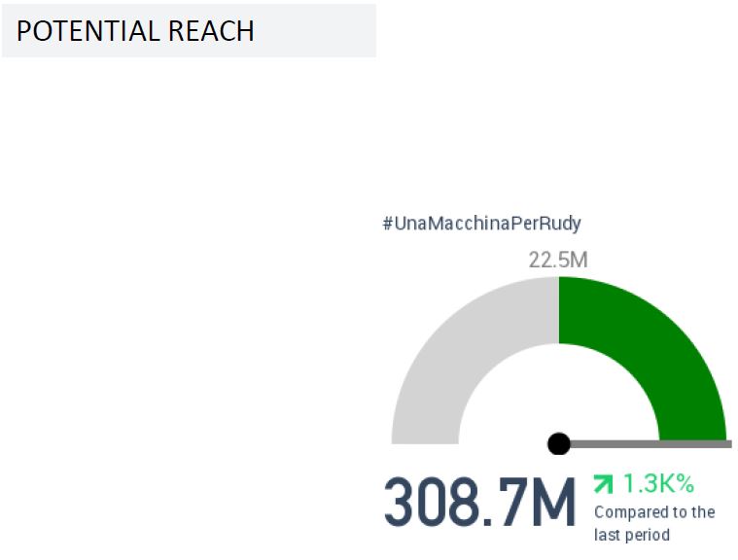Click the grey gauge needle bar
Screen dimensions: 738x560
pyautogui.click(x=650, y=443)
